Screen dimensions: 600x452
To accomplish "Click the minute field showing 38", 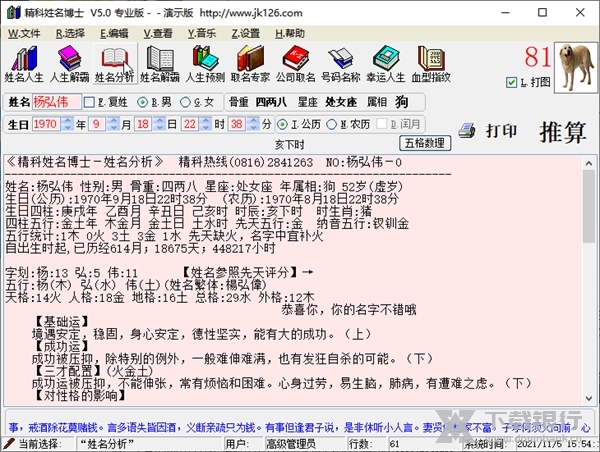I will coord(238,124).
